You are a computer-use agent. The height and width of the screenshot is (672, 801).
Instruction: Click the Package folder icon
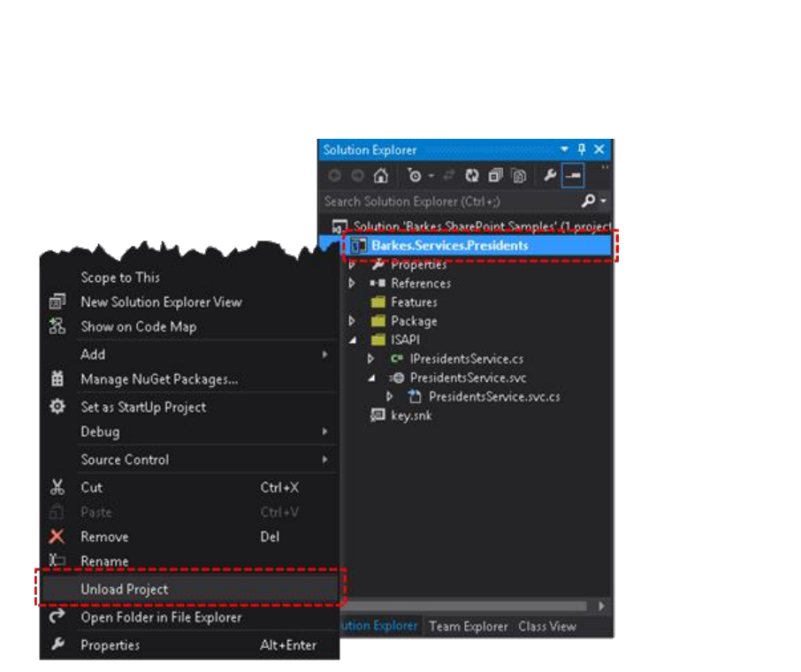coord(378,321)
